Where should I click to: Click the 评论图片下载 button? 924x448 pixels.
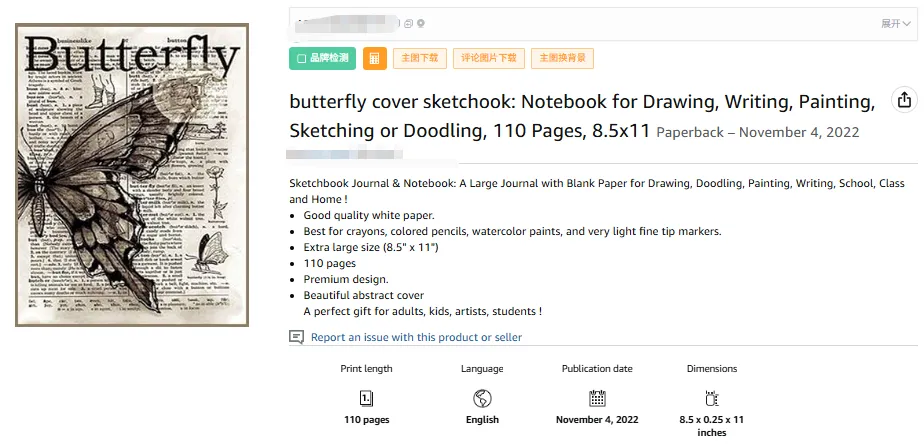click(x=488, y=59)
